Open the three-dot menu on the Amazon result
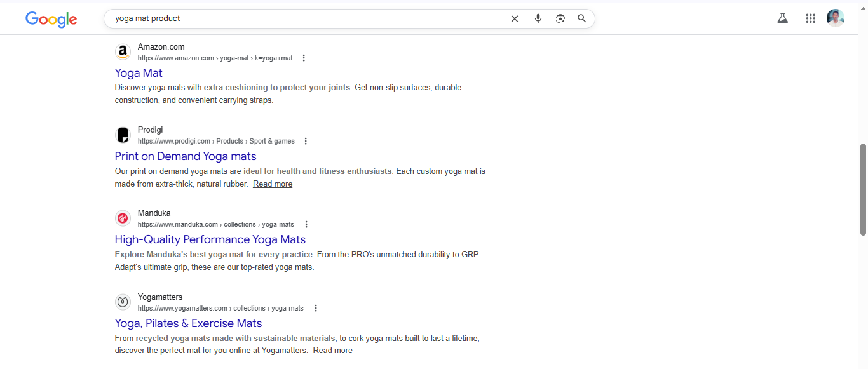 304,58
